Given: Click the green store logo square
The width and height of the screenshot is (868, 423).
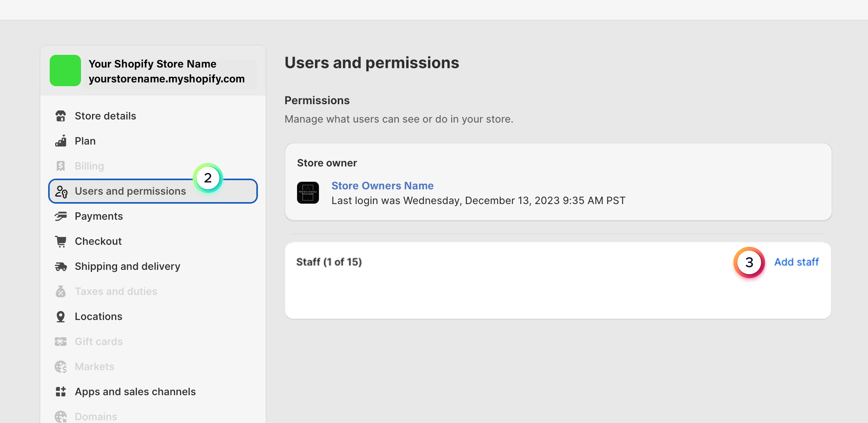Looking at the screenshot, I should (x=65, y=70).
